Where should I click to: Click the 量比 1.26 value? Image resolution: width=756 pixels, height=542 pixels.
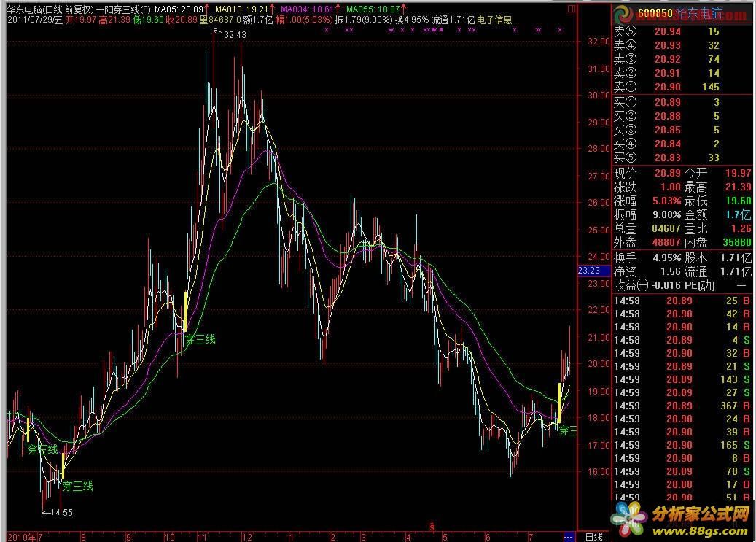pos(741,228)
